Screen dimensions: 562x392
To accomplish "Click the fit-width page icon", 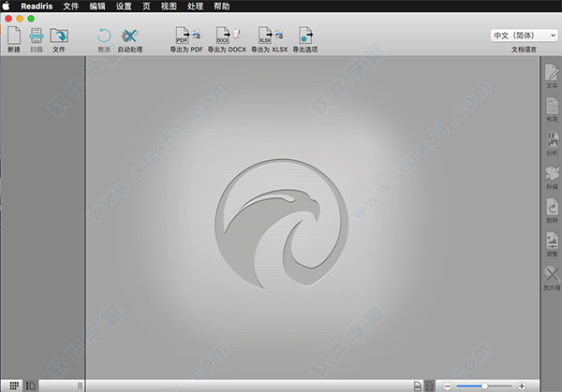I will click(418, 385).
